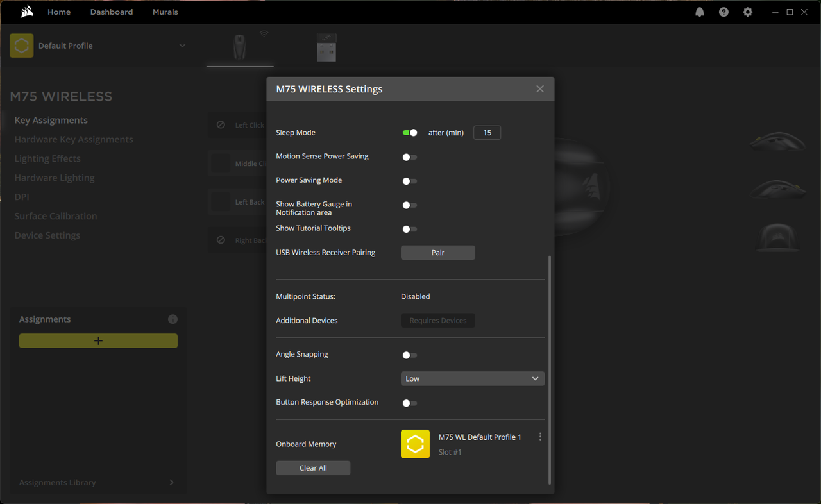The width and height of the screenshot is (821, 504).
Task: Open Hardware Key Assignments section
Action: coord(74,139)
